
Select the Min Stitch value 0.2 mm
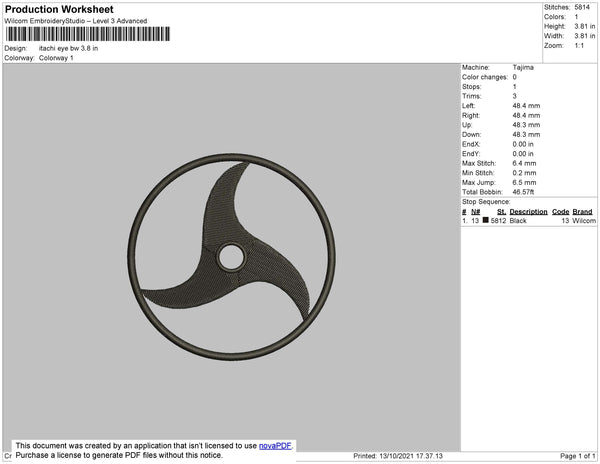coord(524,173)
